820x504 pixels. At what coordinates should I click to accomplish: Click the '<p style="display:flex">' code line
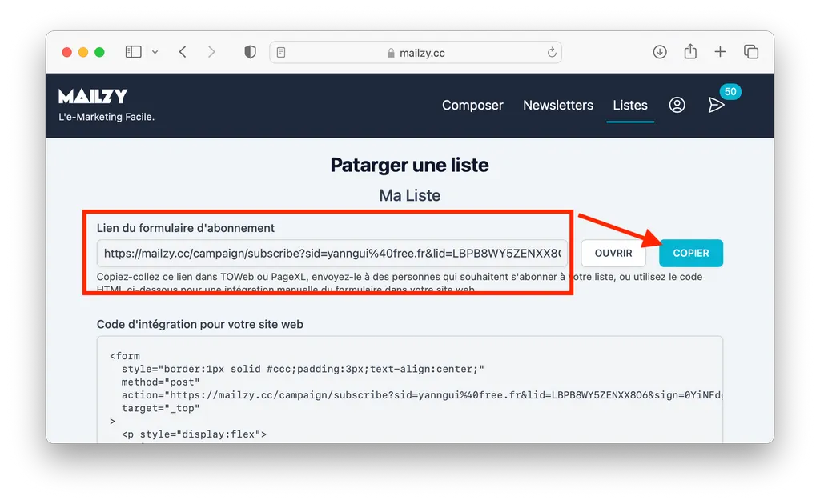click(194, 434)
